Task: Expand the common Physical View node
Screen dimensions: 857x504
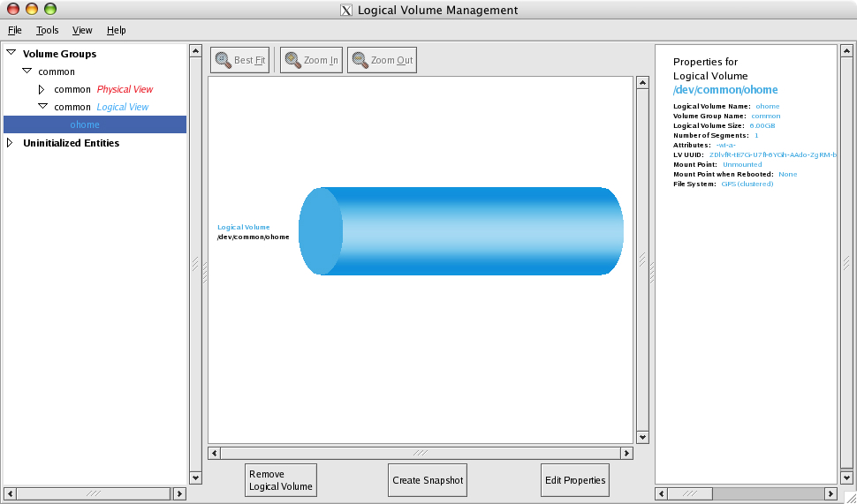Action: (41, 89)
